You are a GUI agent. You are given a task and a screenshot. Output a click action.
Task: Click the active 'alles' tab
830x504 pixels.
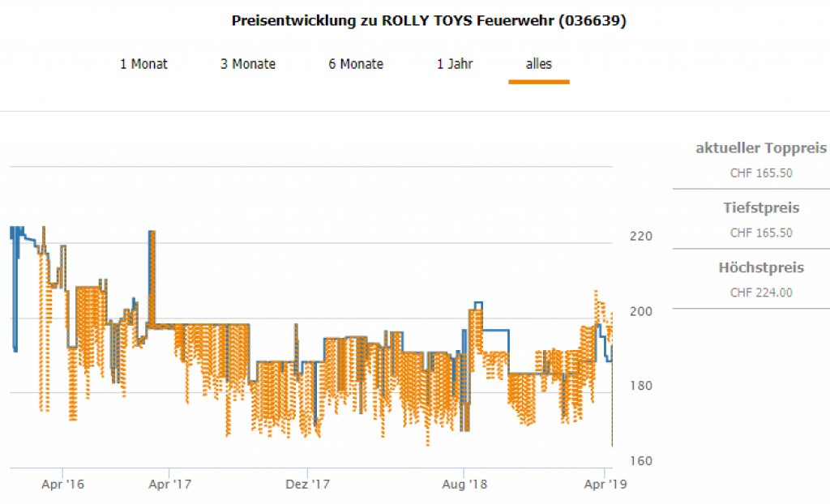(x=539, y=64)
